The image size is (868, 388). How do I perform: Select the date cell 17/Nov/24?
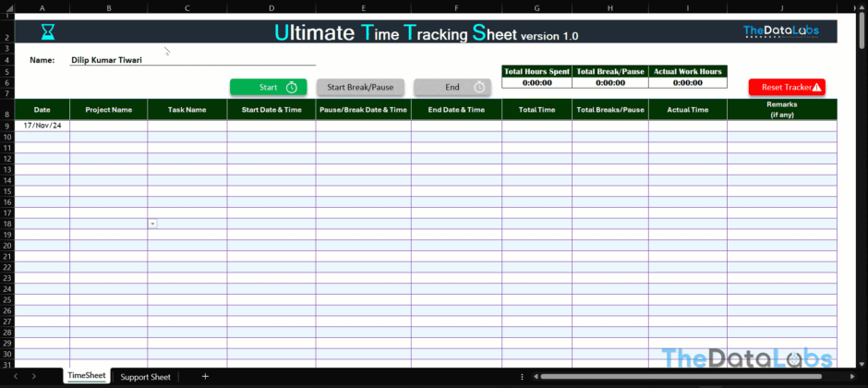(x=42, y=125)
